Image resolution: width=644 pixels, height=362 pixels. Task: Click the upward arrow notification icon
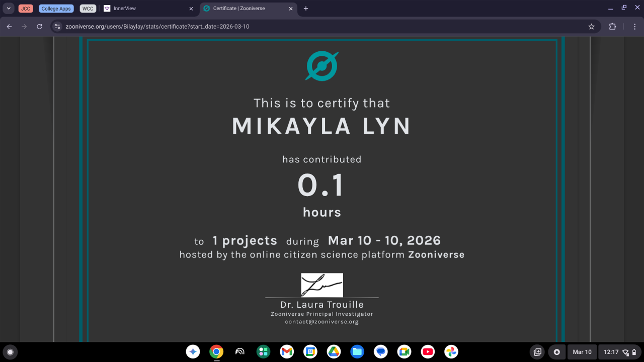tap(556, 352)
